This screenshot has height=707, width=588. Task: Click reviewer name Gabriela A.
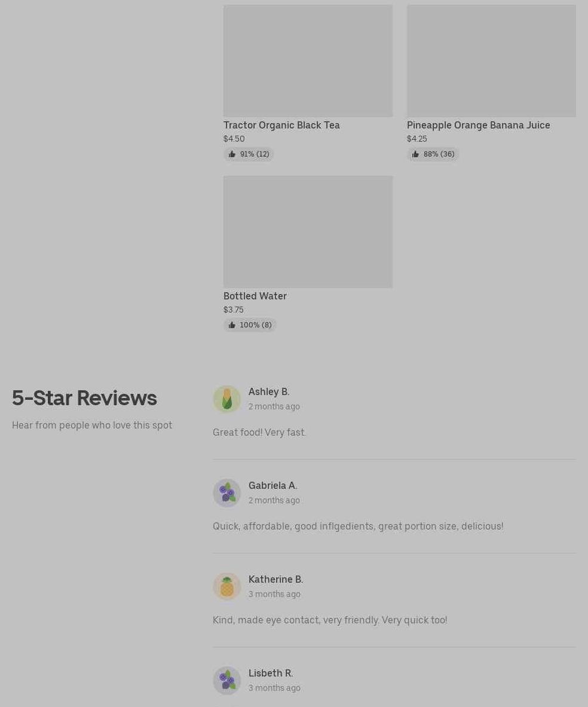pyautogui.click(x=273, y=486)
